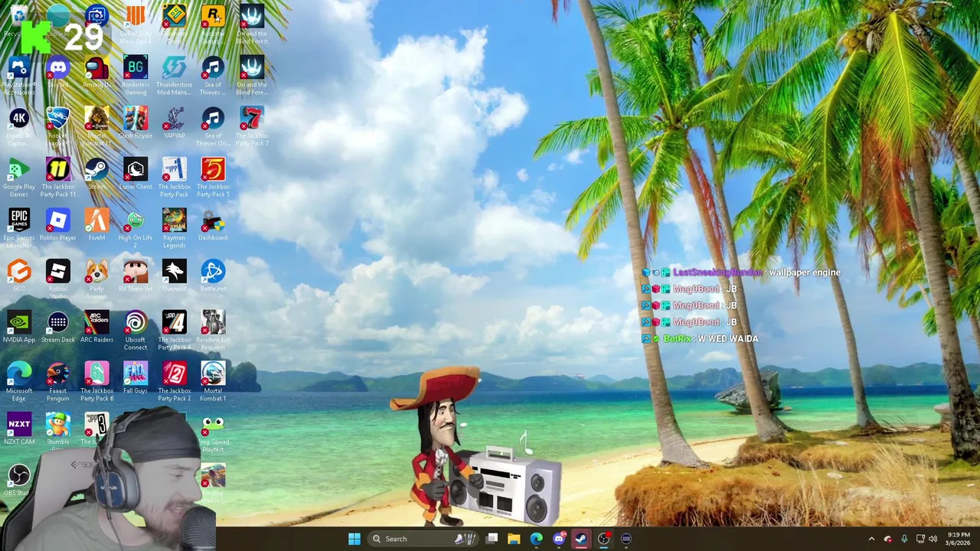Switch to Steam in the taskbar

click(581, 539)
